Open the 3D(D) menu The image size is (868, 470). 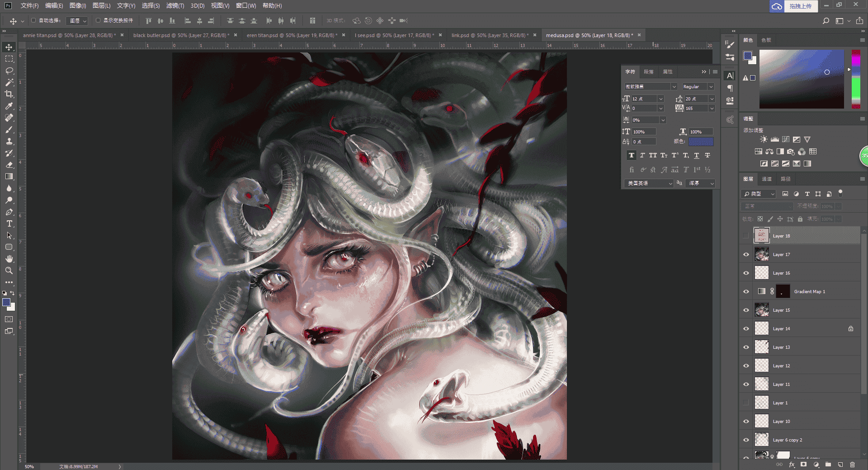tap(198, 5)
